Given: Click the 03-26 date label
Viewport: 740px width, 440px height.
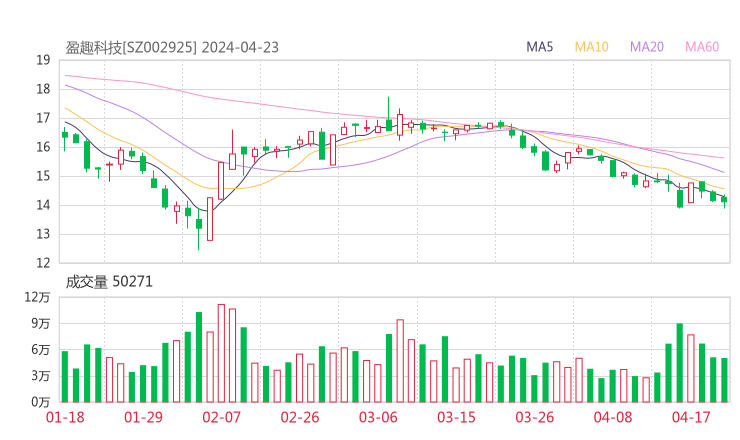Looking at the screenshot, I should [x=534, y=417].
